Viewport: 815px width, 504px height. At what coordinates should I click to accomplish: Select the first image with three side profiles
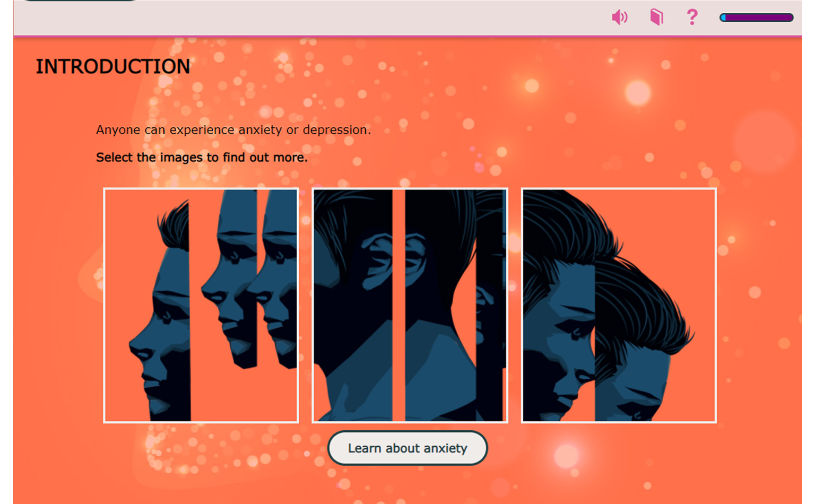tap(201, 306)
